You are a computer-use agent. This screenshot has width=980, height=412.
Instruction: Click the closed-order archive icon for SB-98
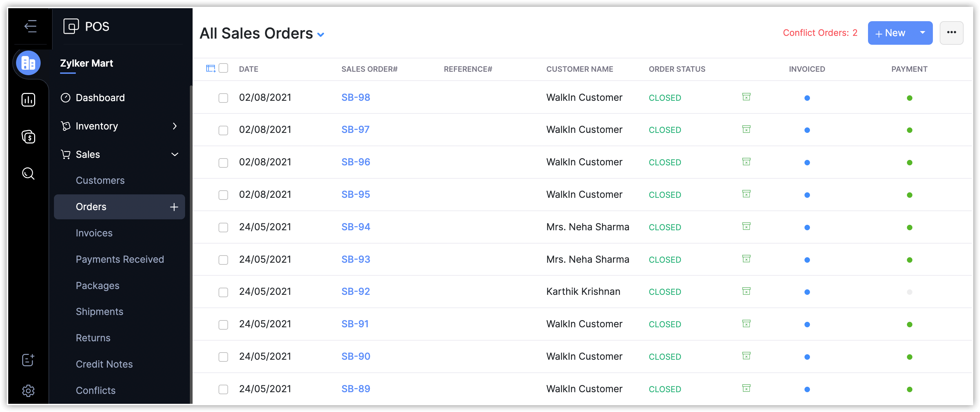(746, 97)
